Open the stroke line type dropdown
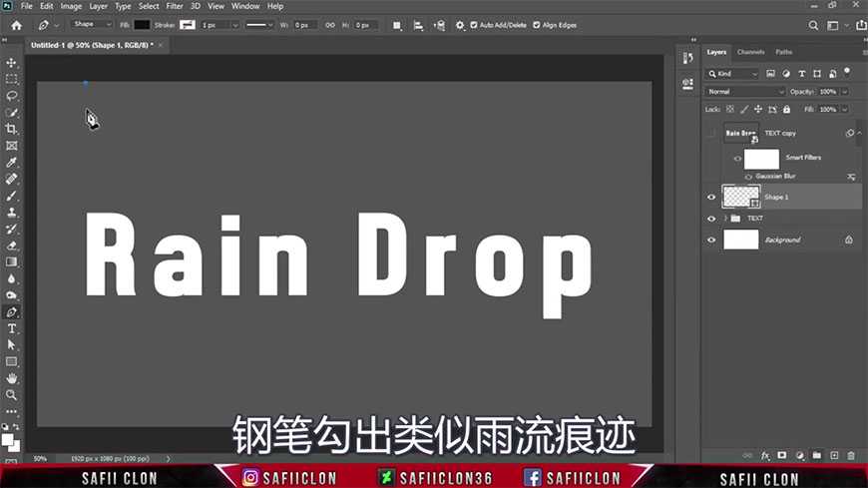 [258, 25]
